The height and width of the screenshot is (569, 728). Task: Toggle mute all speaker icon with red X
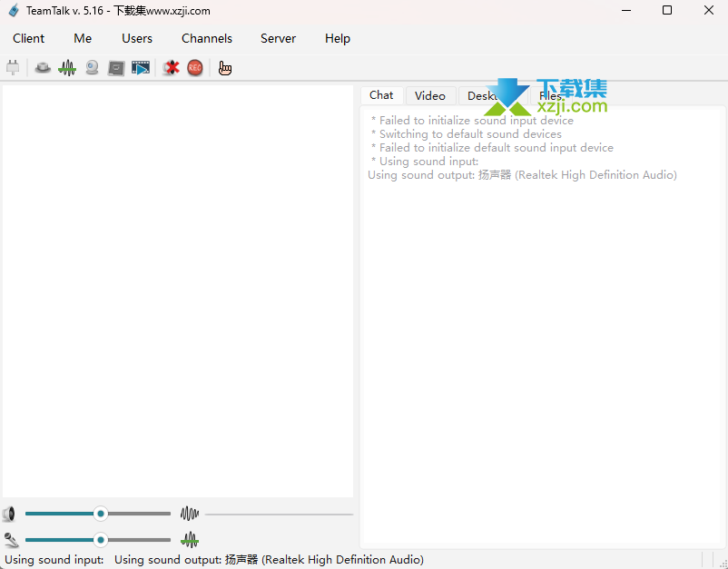[171, 68]
